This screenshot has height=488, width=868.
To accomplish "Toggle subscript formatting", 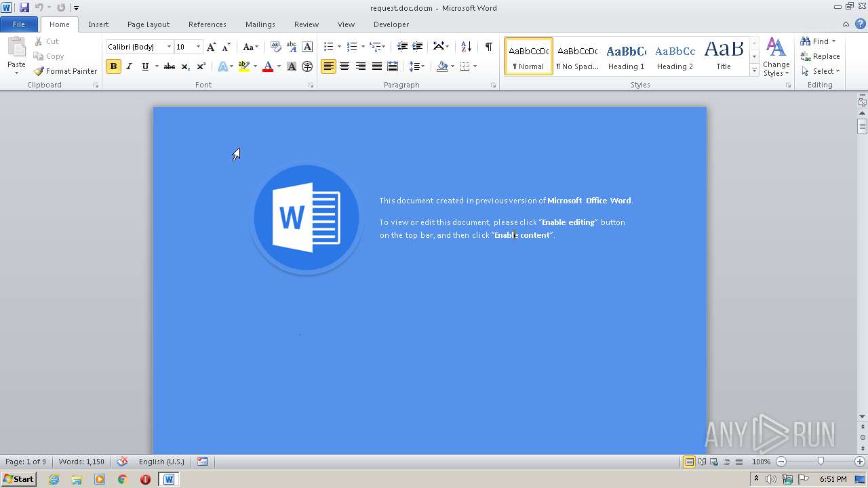I will [x=185, y=66].
